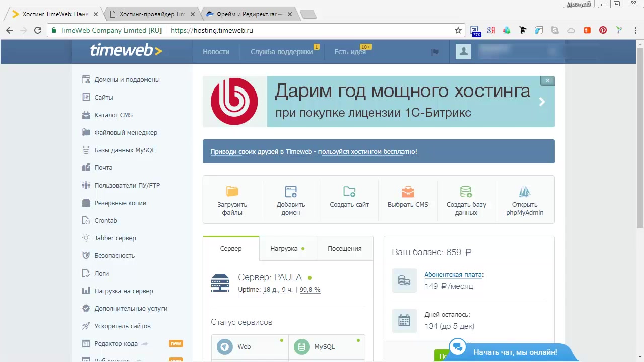Viewport: 644px width, 362px height.
Task: Open Chrome menu three-dots button
Action: point(635,30)
